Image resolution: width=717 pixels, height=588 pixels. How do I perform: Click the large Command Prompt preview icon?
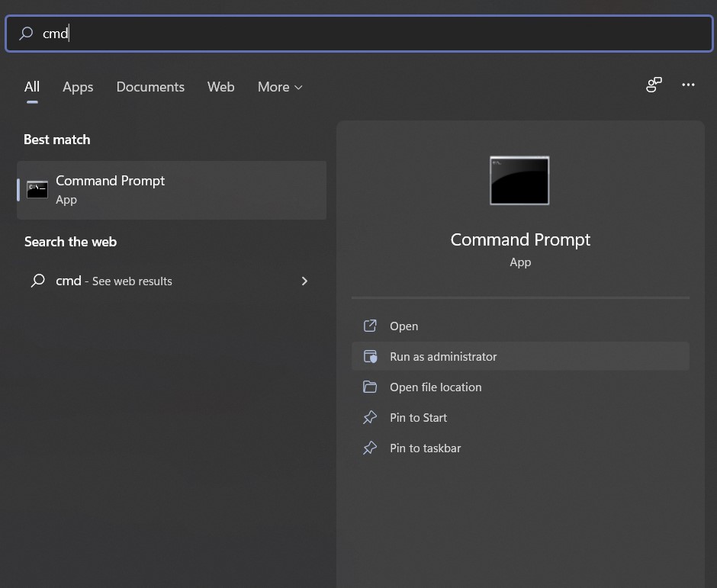click(x=519, y=181)
